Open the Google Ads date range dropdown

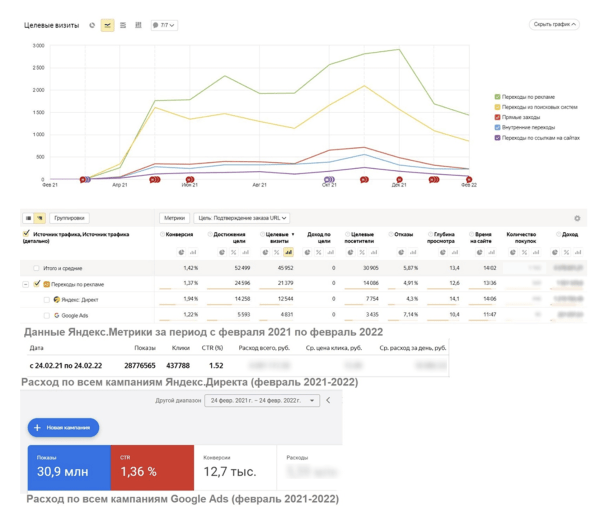pyautogui.click(x=262, y=401)
